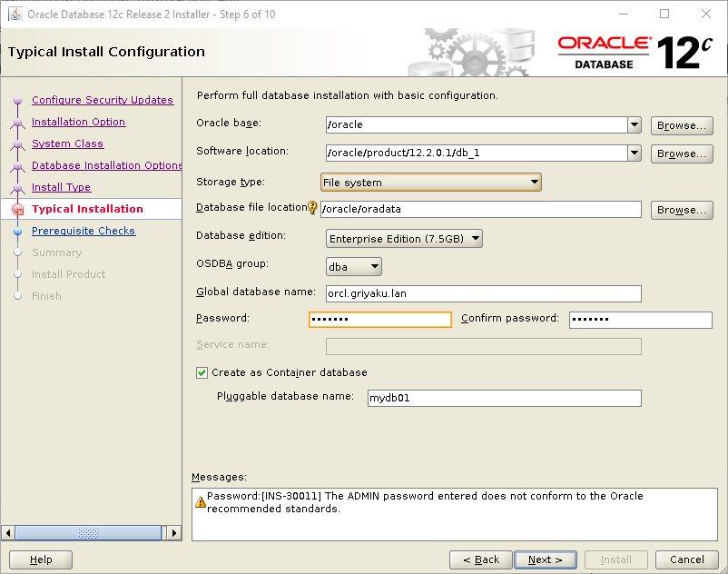The image size is (728, 574).
Task: Click the sidebar scroll left arrow
Action: point(8,532)
